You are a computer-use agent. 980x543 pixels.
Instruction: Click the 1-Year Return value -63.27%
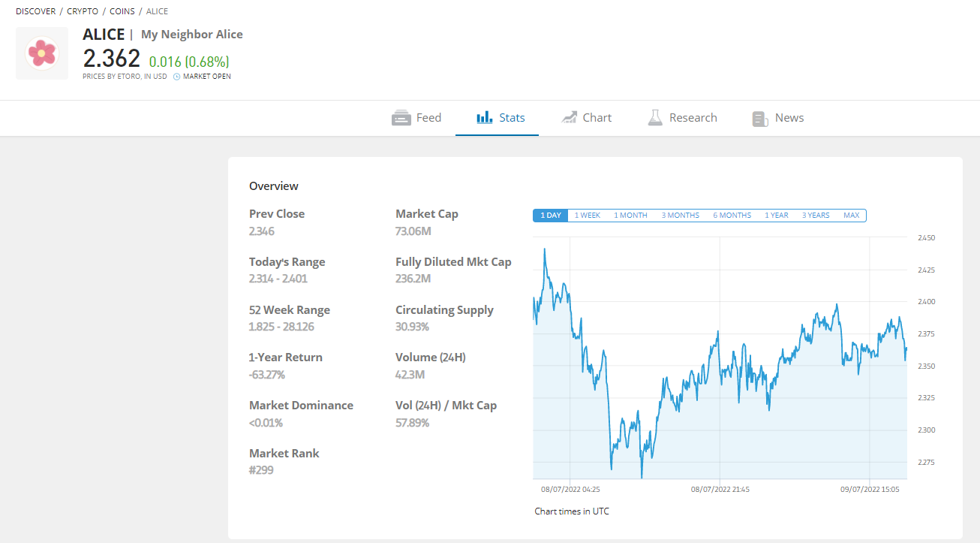pyautogui.click(x=267, y=375)
